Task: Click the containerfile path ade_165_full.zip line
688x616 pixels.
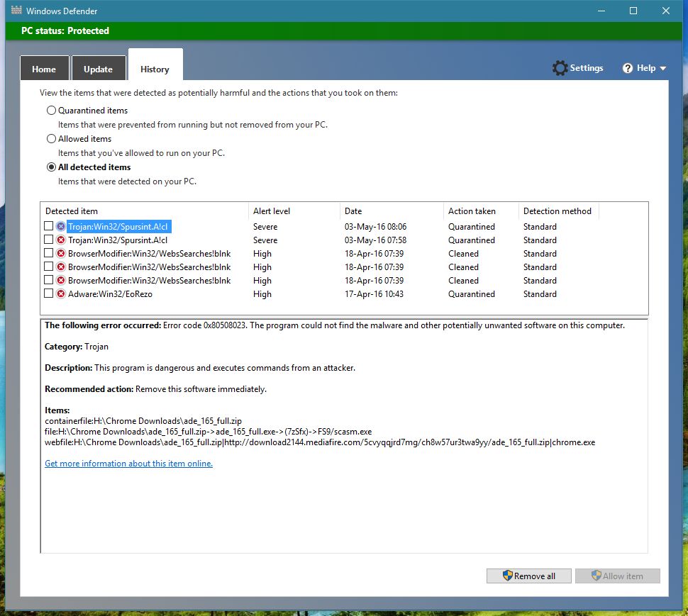Action: (x=143, y=421)
